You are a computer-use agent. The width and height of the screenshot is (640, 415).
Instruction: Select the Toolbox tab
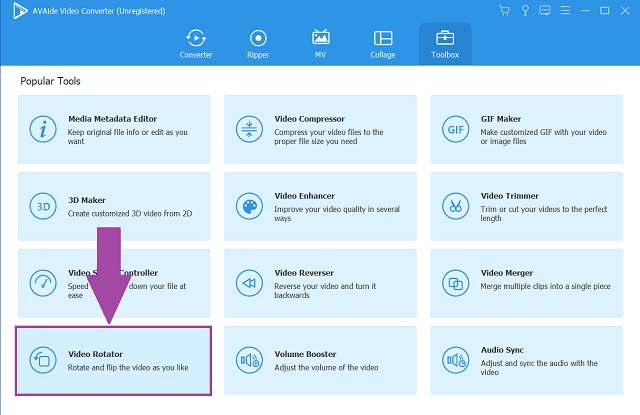pyautogui.click(x=445, y=44)
